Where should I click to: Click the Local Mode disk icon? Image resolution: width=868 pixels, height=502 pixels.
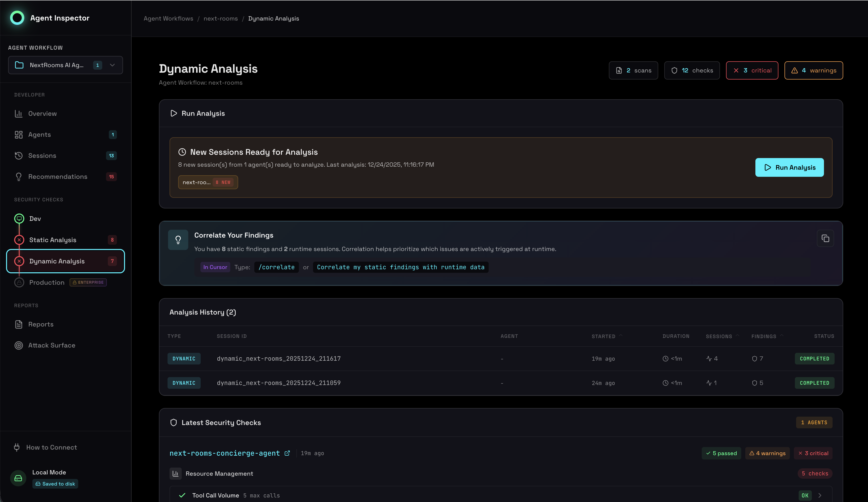pos(18,478)
